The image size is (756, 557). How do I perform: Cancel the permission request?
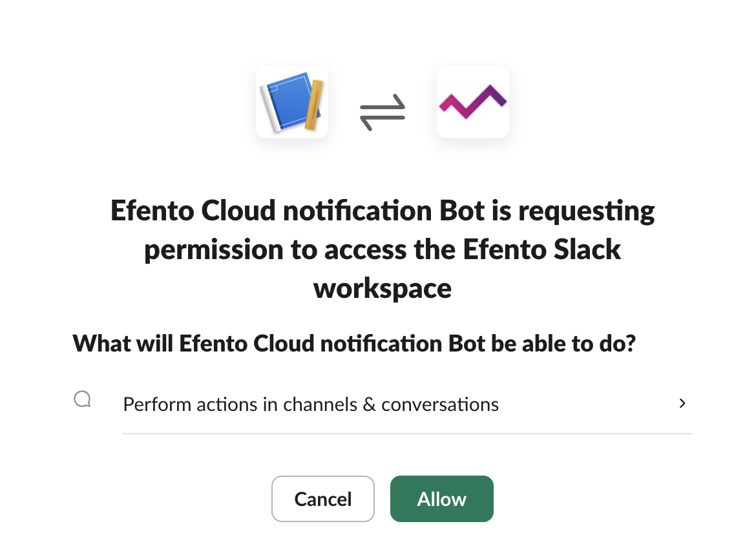tap(323, 499)
